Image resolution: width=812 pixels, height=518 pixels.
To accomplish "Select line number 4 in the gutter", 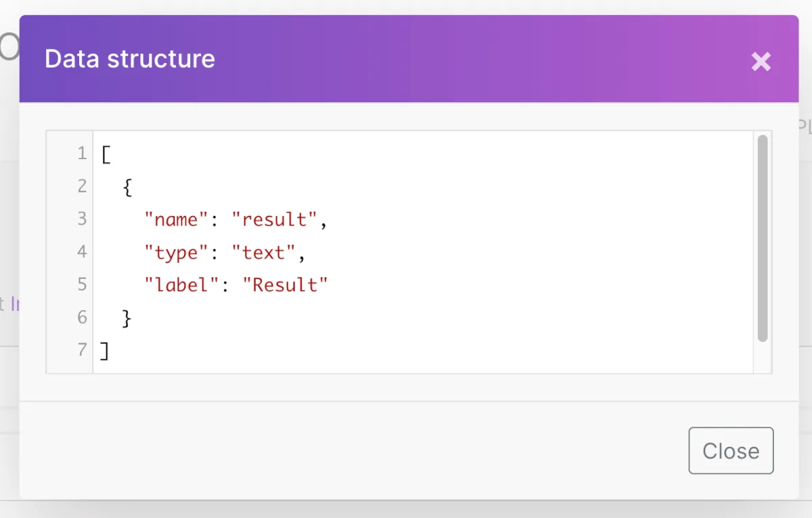I will (x=82, y=252).
